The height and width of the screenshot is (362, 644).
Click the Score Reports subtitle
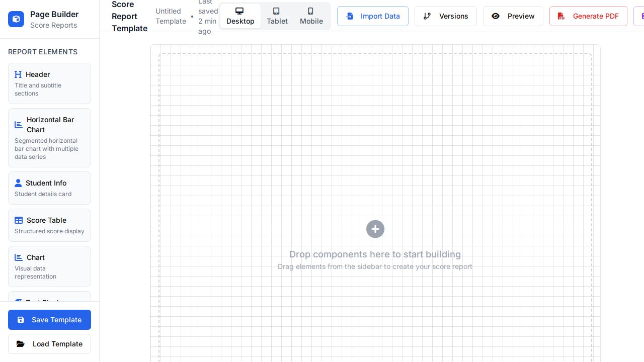53,25
